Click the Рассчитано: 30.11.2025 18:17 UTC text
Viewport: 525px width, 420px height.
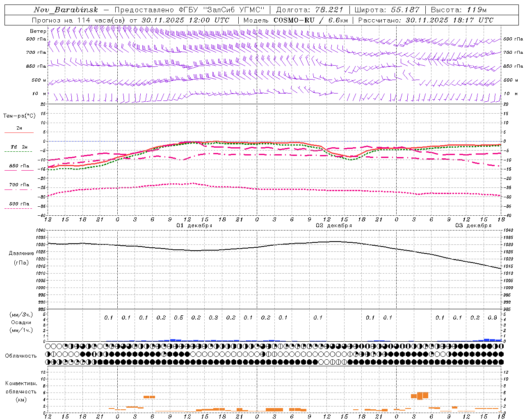[x=426, y=20]
